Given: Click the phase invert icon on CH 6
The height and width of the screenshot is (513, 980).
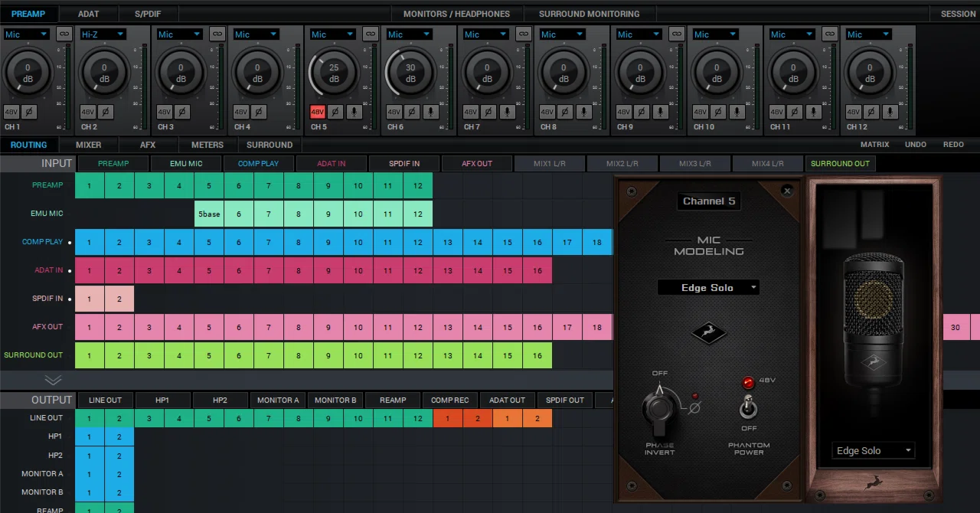Looking at the screenshot, I should pos(412,112).
